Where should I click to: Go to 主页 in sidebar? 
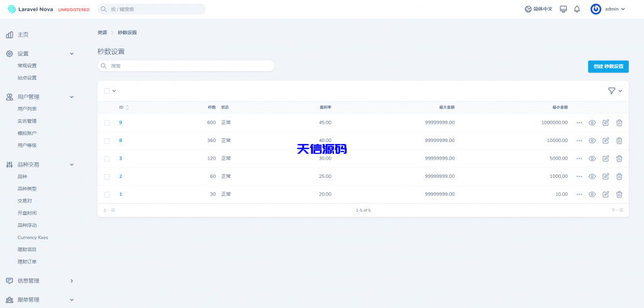pos(23,35)
